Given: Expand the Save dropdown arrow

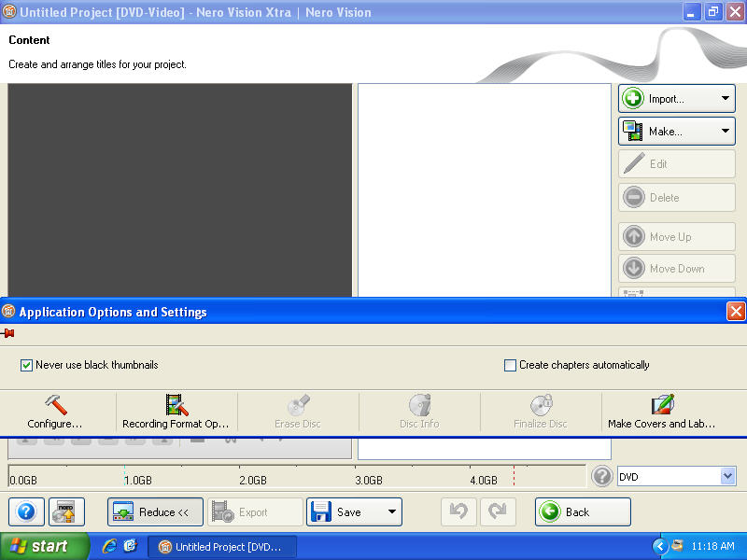Looking at the screenshot, I should click(391, 511).
